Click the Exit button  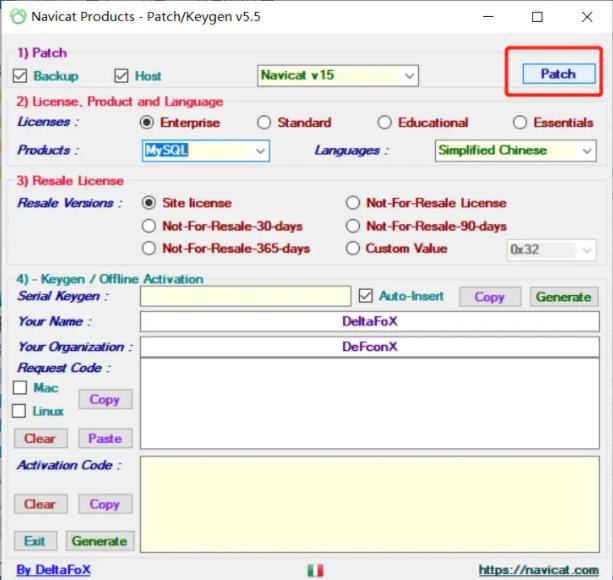point(35,541)
